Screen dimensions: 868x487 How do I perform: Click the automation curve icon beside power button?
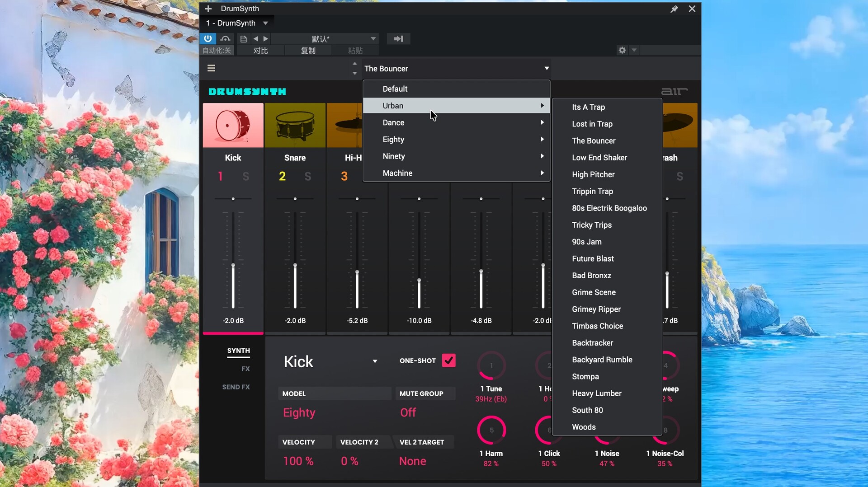(226, 38)
